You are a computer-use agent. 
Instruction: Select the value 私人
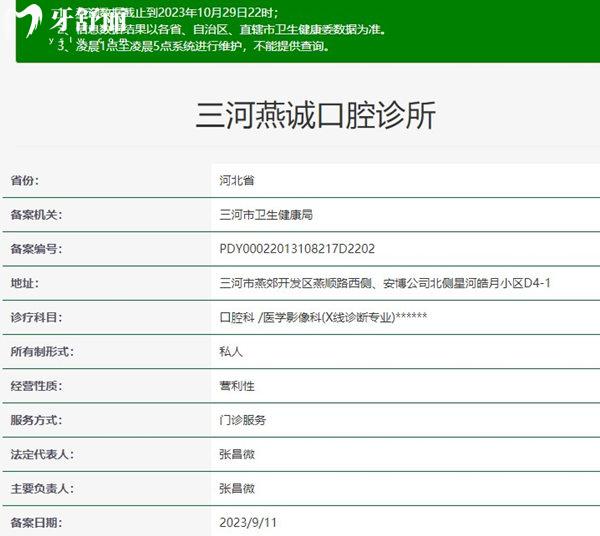point(231,351)
